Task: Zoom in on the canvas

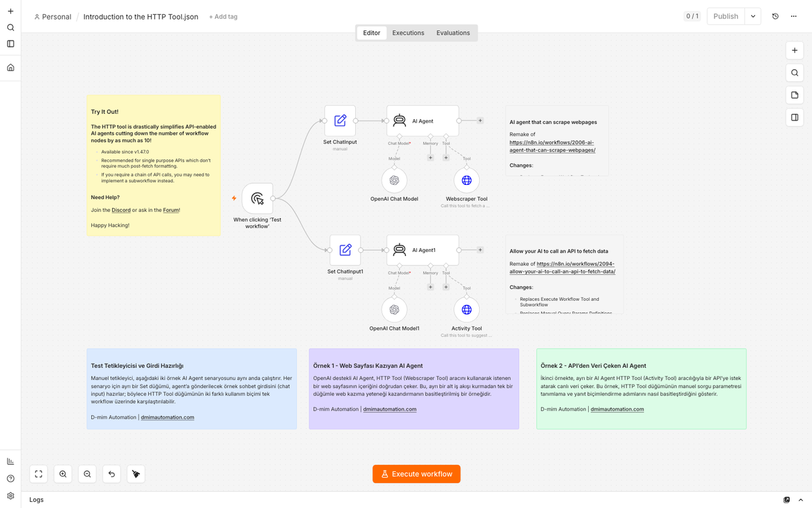Action: [63, 474]
